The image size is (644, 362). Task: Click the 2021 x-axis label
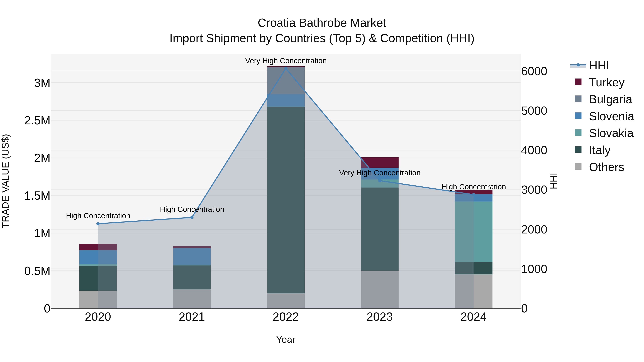192,317
